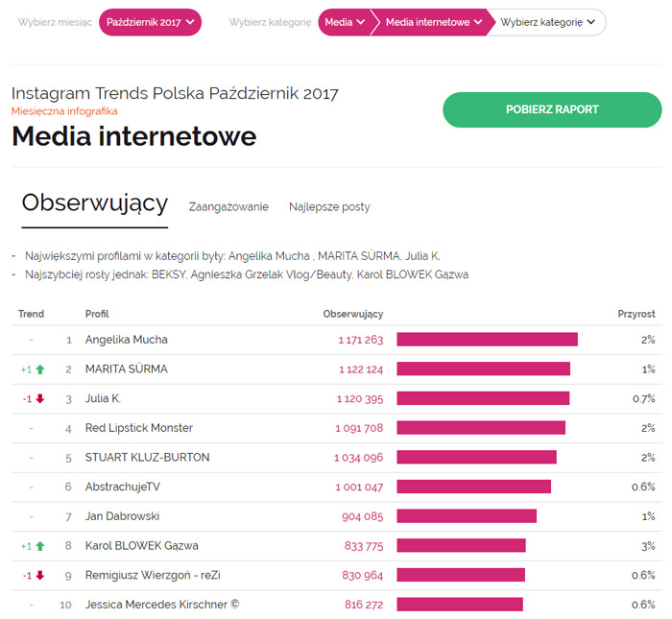Click the Profil column header
Image resolution: width=672 pixels, height=619 pixels.
pyautogui.click(x=97, y=314)
